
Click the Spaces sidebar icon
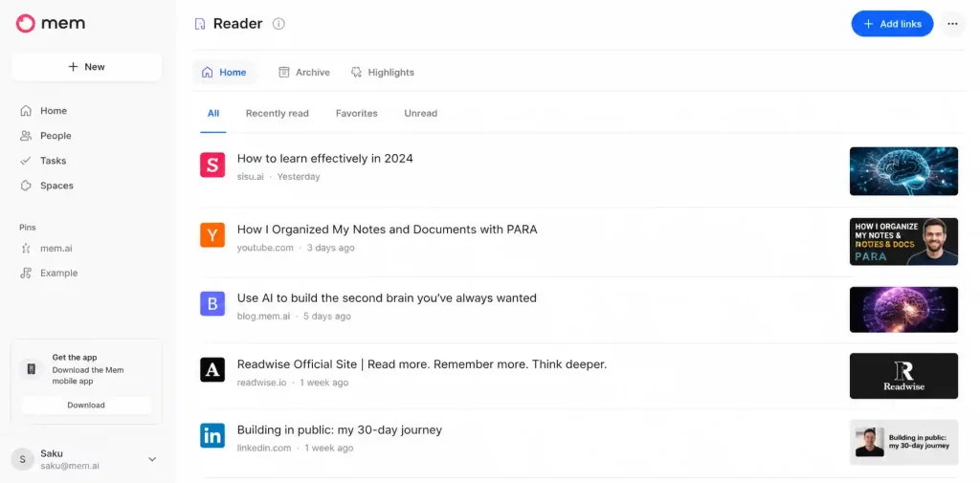tap(26, 186)
